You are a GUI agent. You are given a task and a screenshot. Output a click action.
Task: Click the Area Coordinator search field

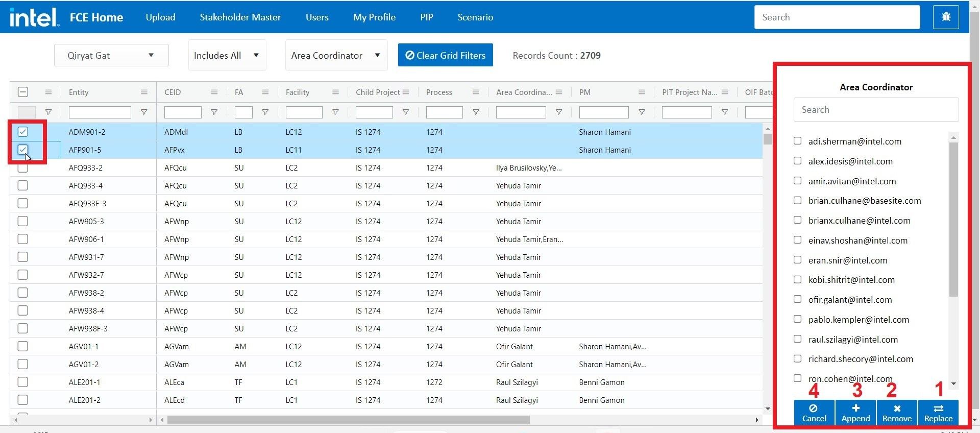pyautogui.click(x=875, y=110)
